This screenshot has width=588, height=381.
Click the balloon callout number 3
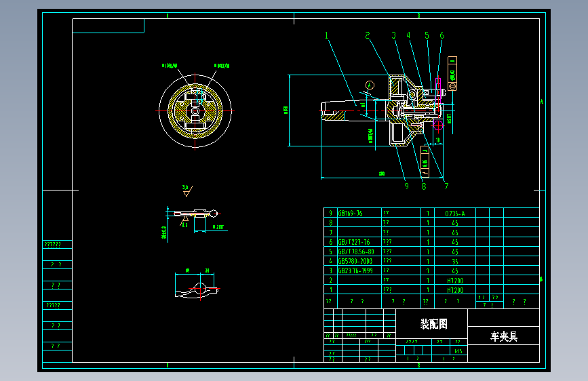click(x=394, y=35)
